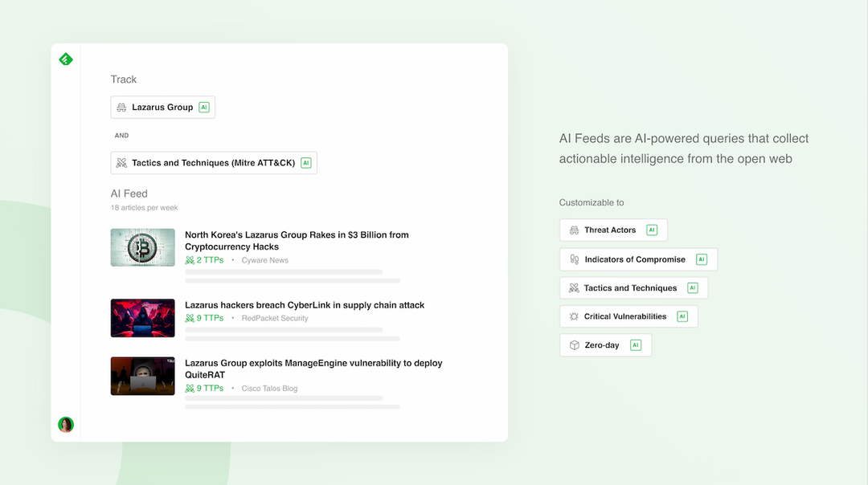Viewport: 868px width, 485px height.
Task: Click the footprints icon on Indicators of Compromise
Action: click(574, 259)
